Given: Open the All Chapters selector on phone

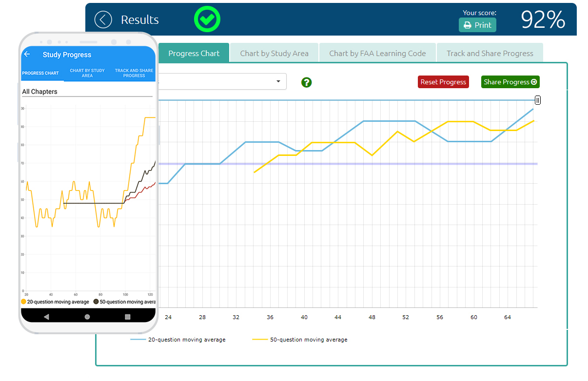Looking at the screenshot, I should tap(87, 92).
